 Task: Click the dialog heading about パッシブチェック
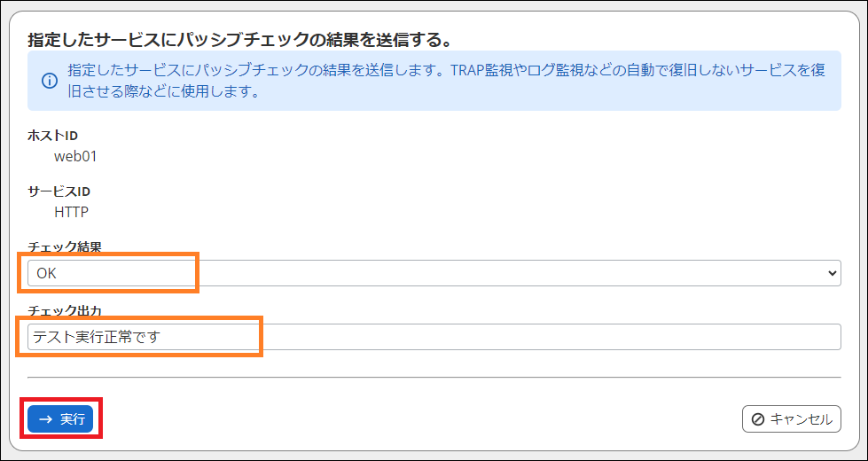(x=240, y=40)
